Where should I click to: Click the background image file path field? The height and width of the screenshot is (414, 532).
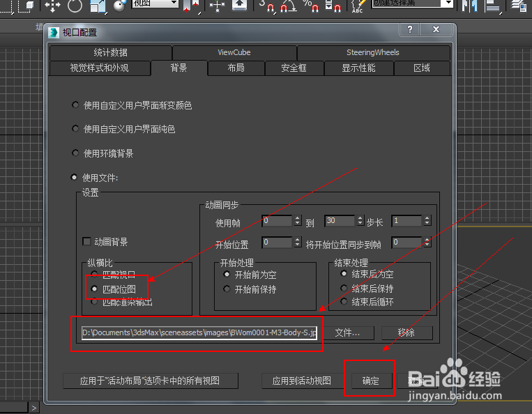click(199, 332)
